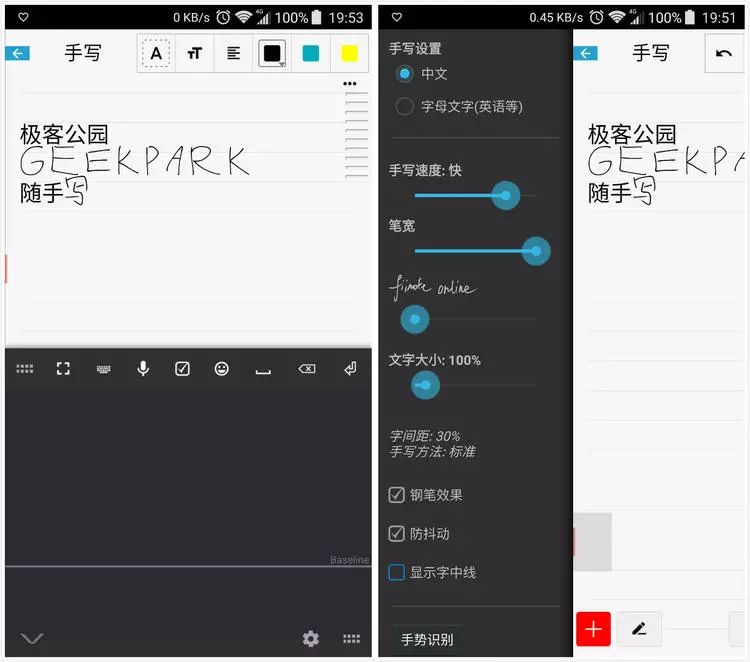Tap the undo arrow button
The image size is (750, 662).
[724, 54]
